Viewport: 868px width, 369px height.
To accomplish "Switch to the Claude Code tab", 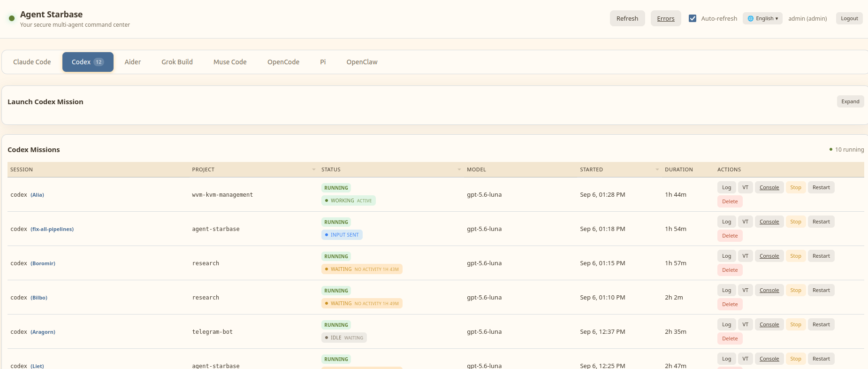I will tap(32, 62).
